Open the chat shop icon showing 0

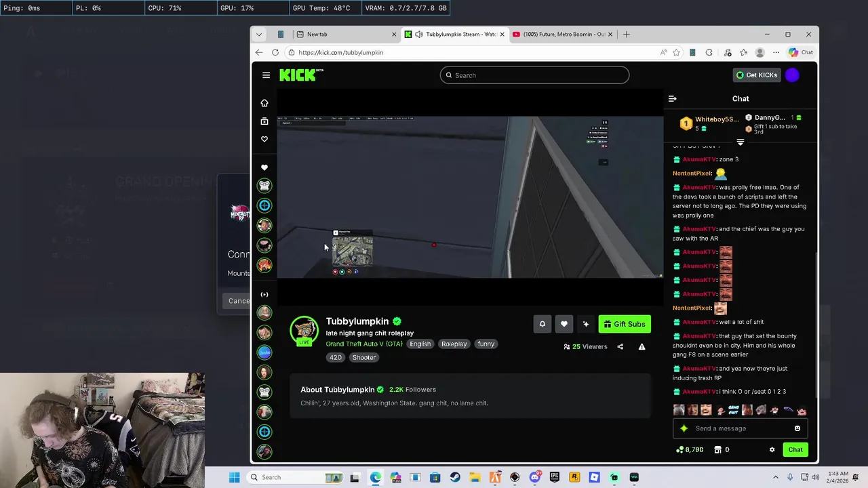722,449
